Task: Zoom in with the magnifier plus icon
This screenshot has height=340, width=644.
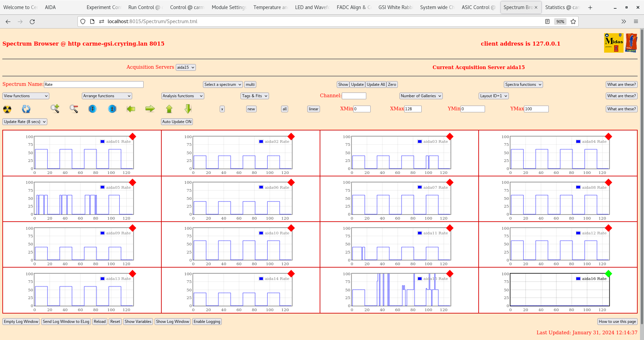Action: click(x=55, y=109)
